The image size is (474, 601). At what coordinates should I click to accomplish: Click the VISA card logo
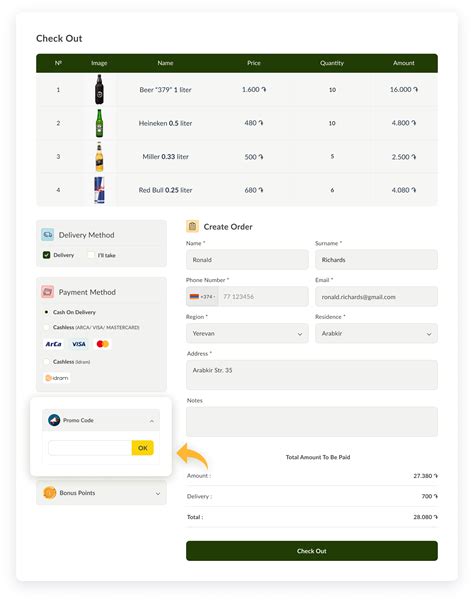pos(79,344)
